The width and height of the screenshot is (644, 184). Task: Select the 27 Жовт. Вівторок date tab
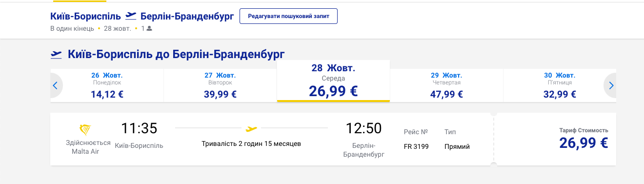tap(220, 85)
